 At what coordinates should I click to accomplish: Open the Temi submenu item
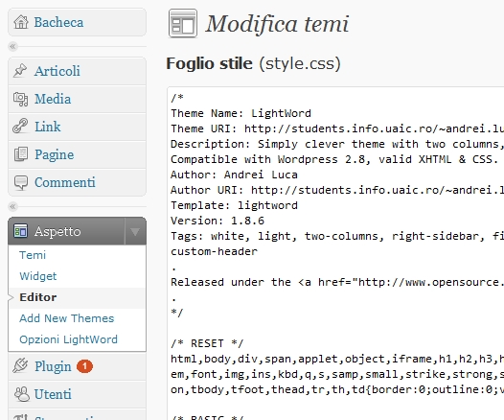(33, 255)
